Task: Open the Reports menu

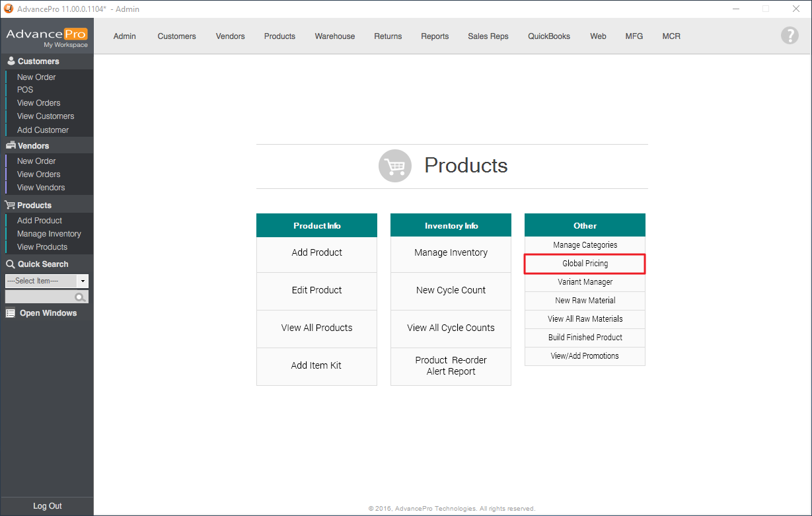Action: 435,36
